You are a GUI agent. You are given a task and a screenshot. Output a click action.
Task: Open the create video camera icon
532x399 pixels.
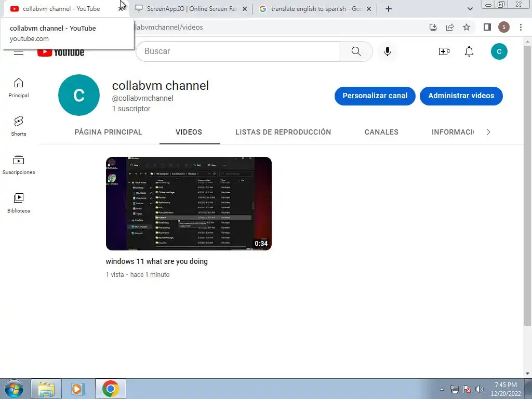click(444, 51)
